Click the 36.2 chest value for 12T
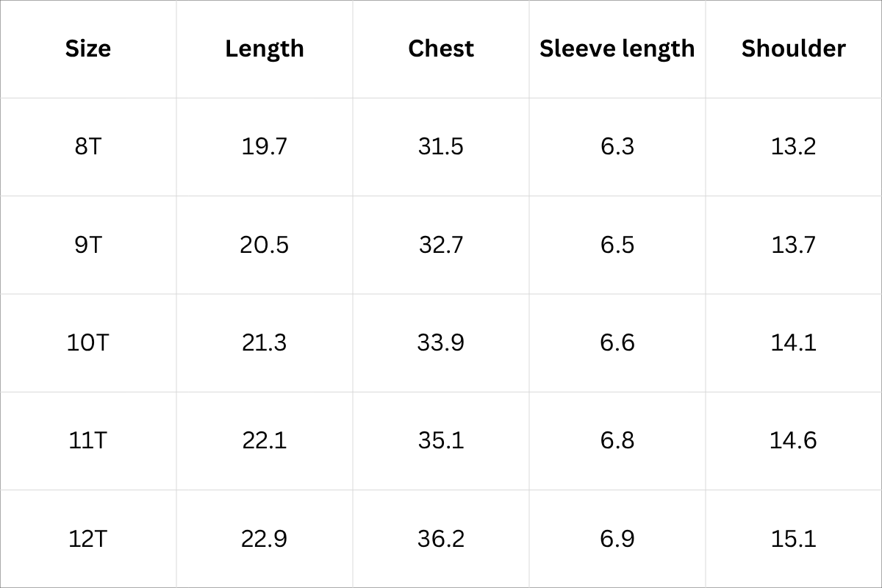The image size is (882, 588). pos(441,539)
